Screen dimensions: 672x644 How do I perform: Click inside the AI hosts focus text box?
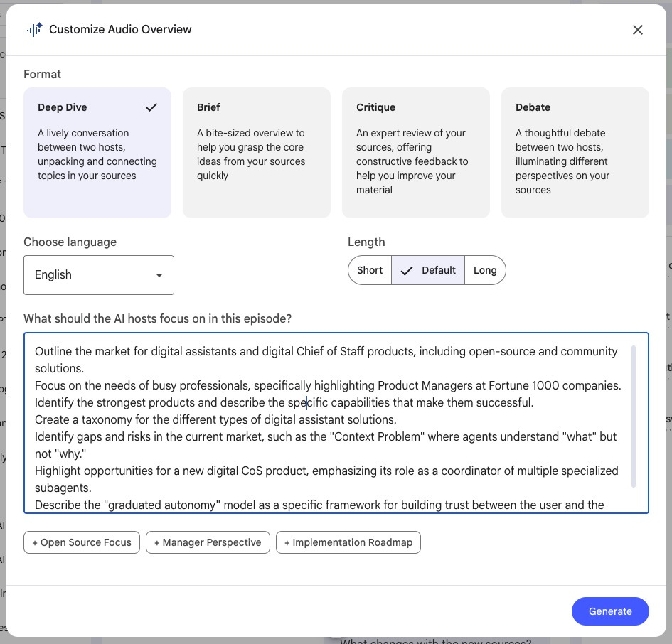[336, 423]
